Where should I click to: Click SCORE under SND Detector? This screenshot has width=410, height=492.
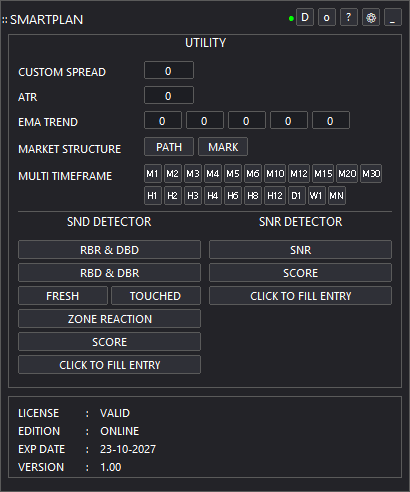pyautogui.click(x=109, y=342)
